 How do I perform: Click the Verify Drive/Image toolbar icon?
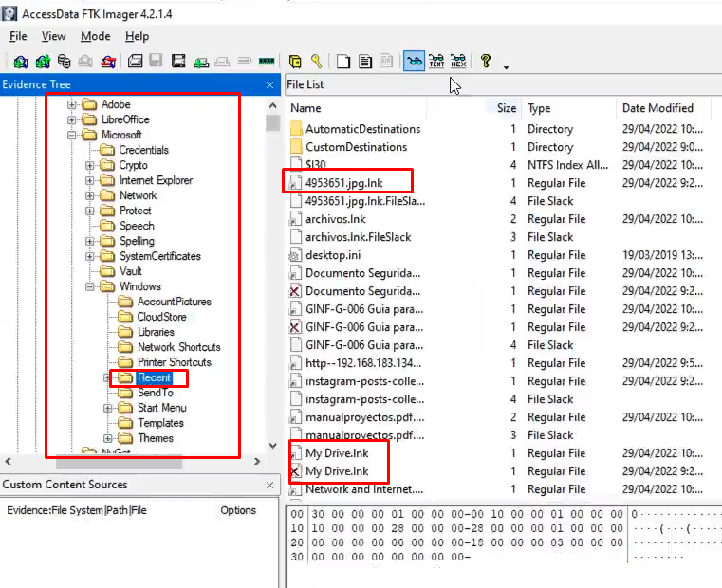[x=245, y=61]
